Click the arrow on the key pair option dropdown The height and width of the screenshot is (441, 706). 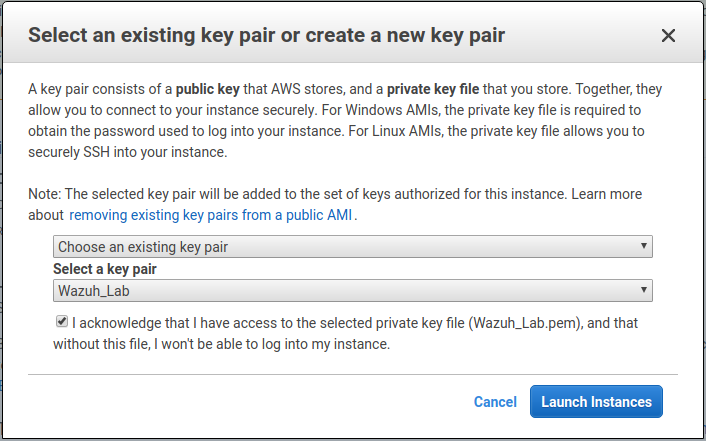[x=643, y=246]
